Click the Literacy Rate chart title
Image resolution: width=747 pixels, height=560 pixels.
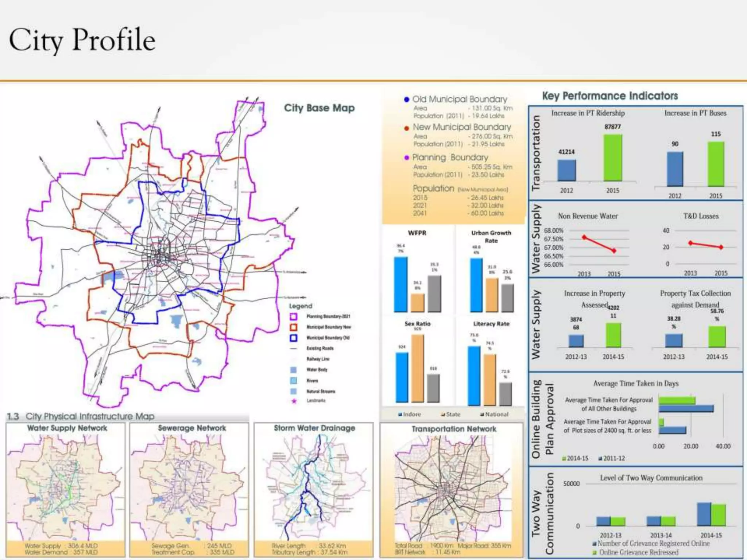tap(491, 323)
